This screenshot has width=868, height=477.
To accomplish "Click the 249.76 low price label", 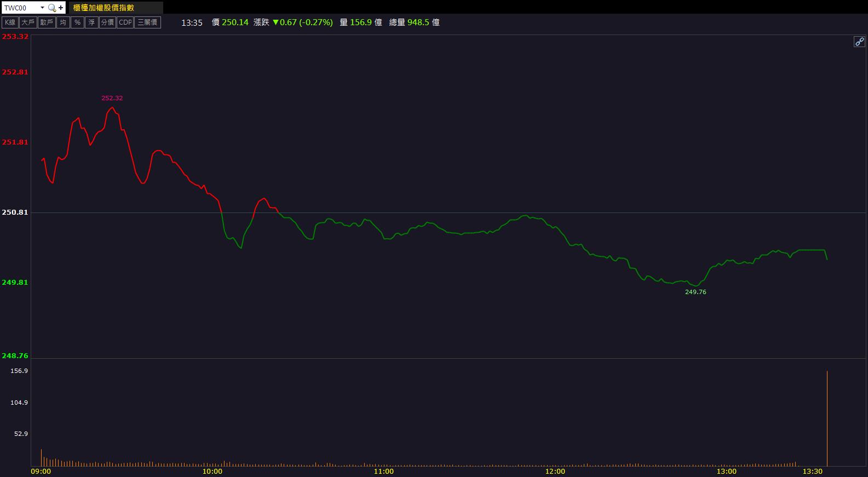I will pos(695,292).
